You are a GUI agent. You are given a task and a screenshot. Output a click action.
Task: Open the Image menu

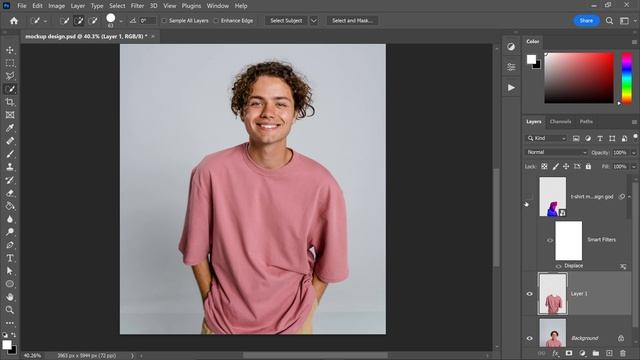(x=56, y=6)
